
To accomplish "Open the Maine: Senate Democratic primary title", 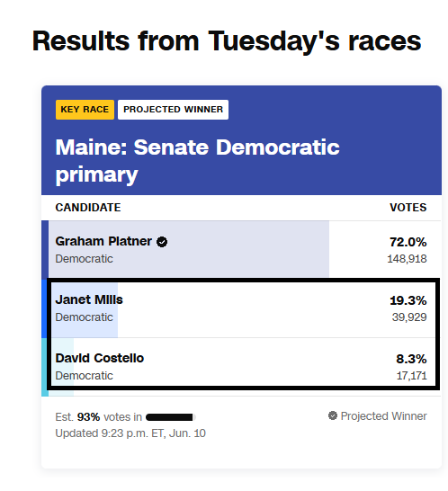I will tap(197, 161).
